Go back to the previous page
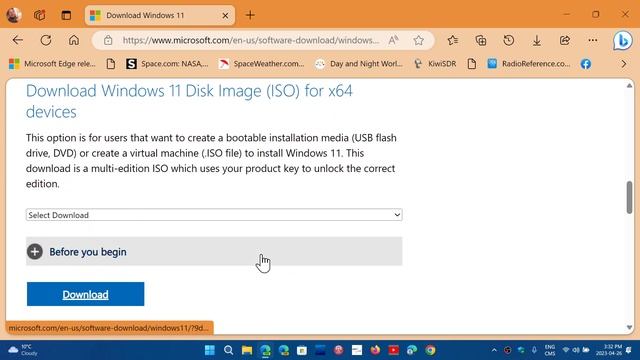The width and height of the screenshot is (640, 360). pos(18,40)
